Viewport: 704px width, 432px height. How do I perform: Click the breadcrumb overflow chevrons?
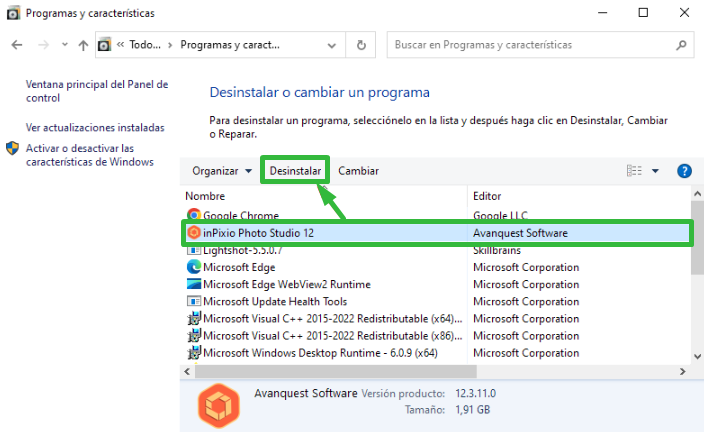120,44
